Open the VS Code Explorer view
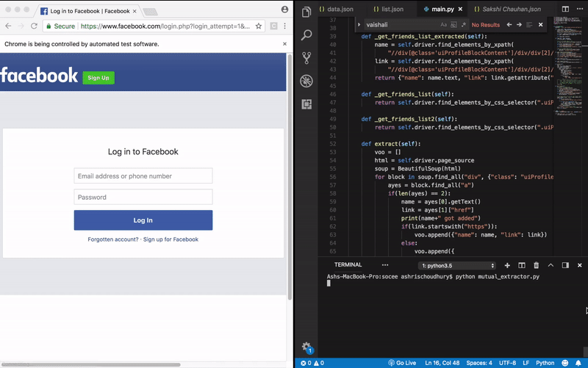The image size is (588, 368). (x=306, y=12)
